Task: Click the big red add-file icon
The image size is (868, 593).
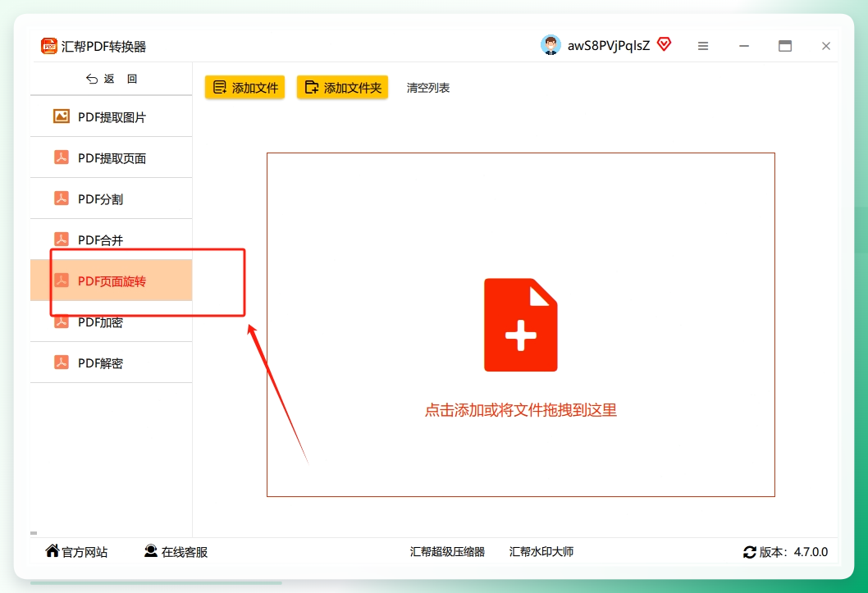Action: point(520,325)
